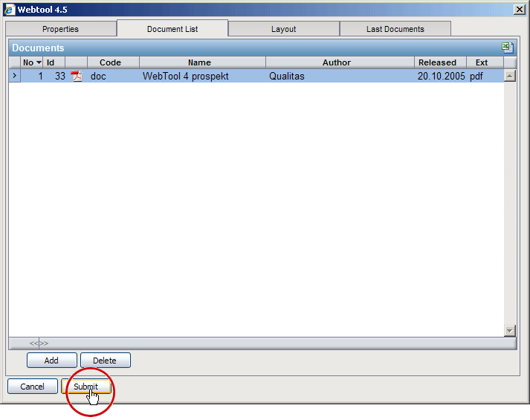Click the Released column header

[437, 62]
